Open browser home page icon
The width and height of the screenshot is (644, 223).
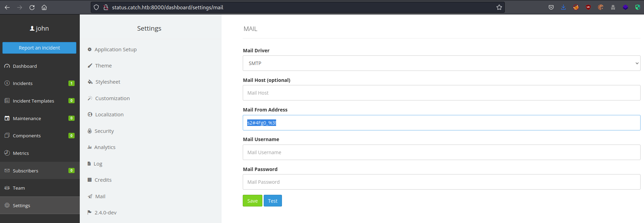pyautogui.click(x=44, y=7)
